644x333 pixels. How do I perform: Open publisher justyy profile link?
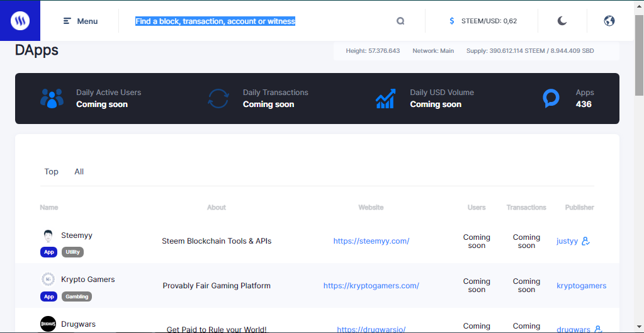567,241
